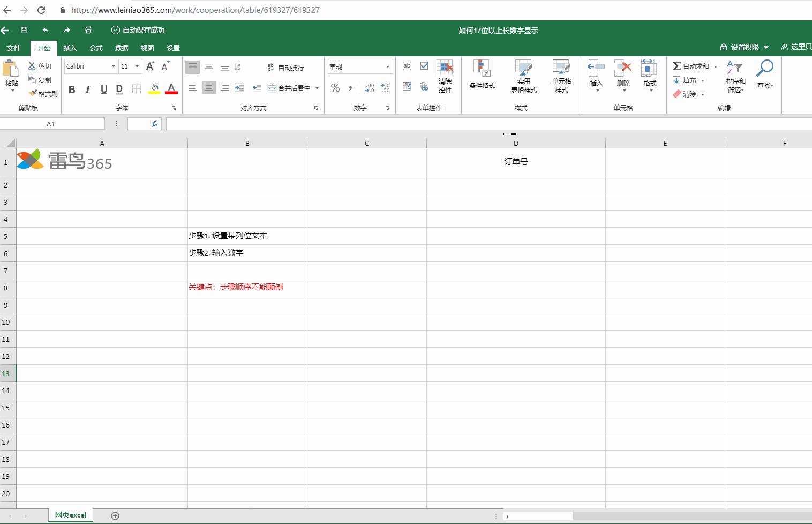The height and width of the screenshot is (524, 812).
Task: Open Conditional Formatting (条件格式)
Action: (482, 74)
